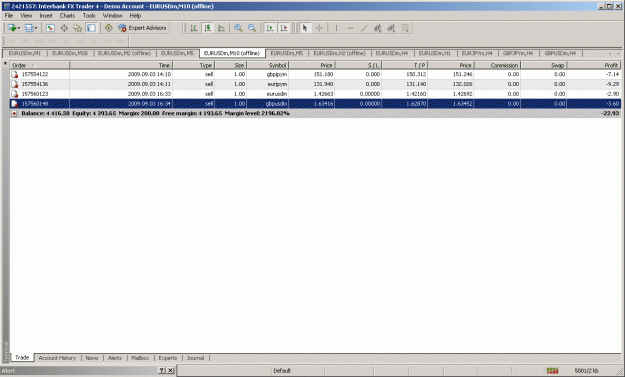Screen dimensions: 625x377
Task: Select the Trendline drawing tool
Action: (x=364, y=28)
